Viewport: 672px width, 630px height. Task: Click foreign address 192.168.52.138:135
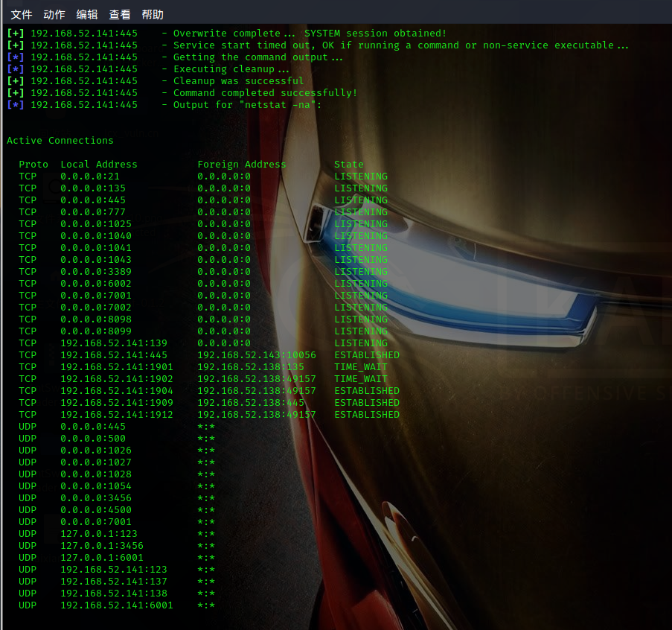coord(251,367)
